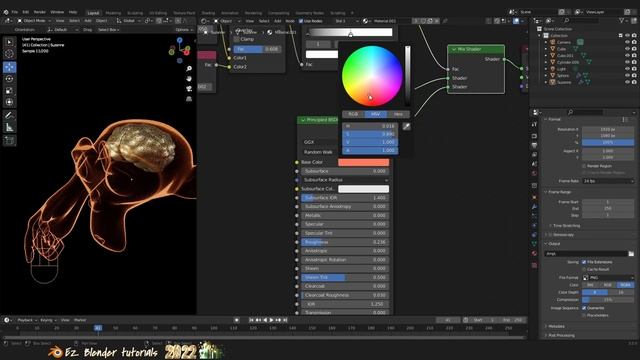The image size is (640, 360).
Task: Click the folder icon beside output path
Action: pos(631,253)
